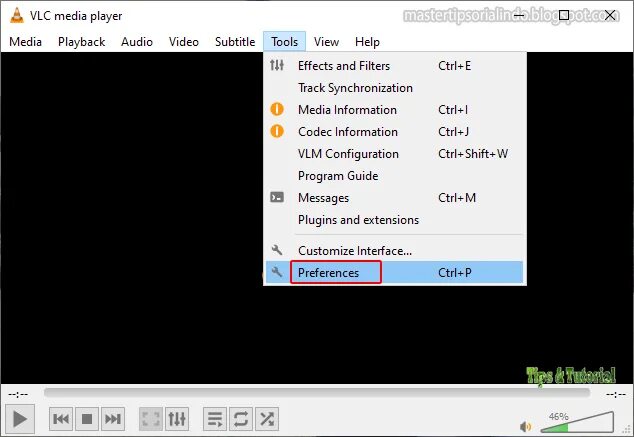Open the View menu
The height and width of the screenshot is (437, 634).
click(326, 42)
